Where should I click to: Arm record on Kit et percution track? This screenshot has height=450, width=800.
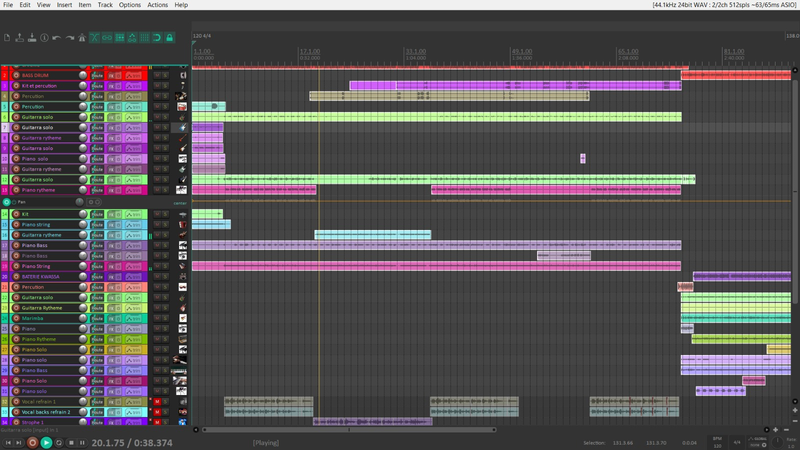[16, 86]
